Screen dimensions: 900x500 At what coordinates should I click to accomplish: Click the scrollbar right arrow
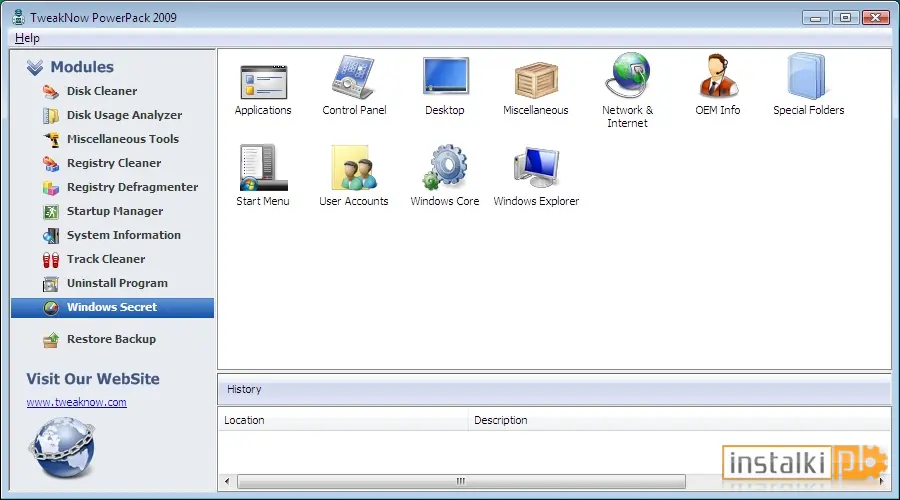coord(881,481)
